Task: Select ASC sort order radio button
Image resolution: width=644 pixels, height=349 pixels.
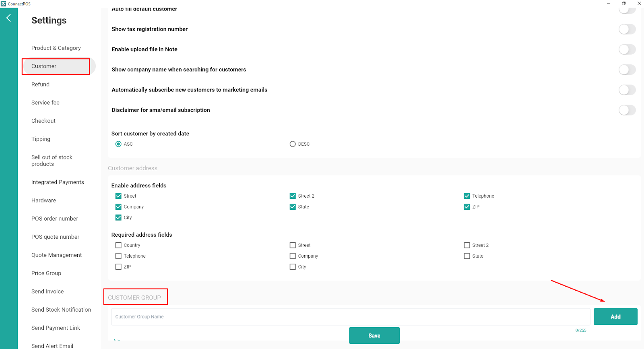Action: (x=118, y=144)
